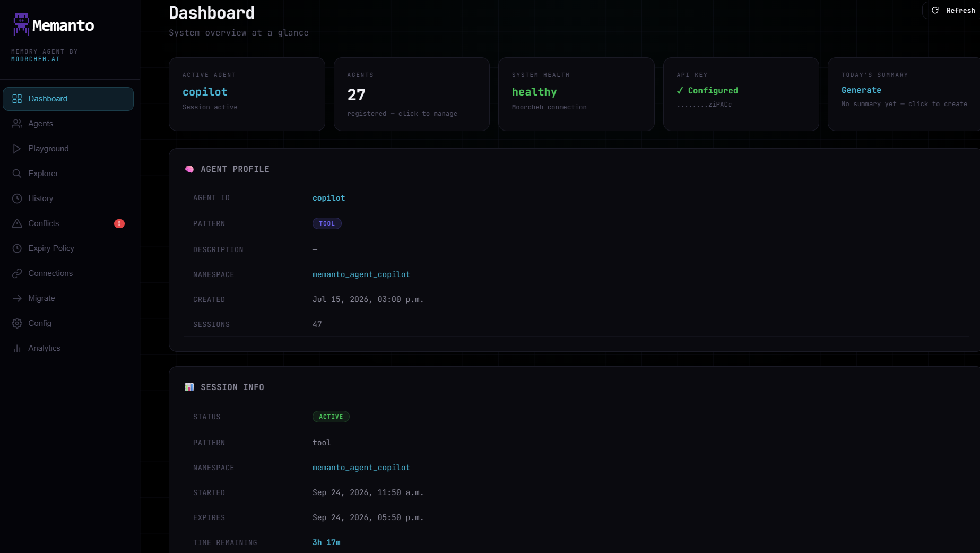
Task: Click the Session active label
Action: pyautogui.click(x=210, y=107)
